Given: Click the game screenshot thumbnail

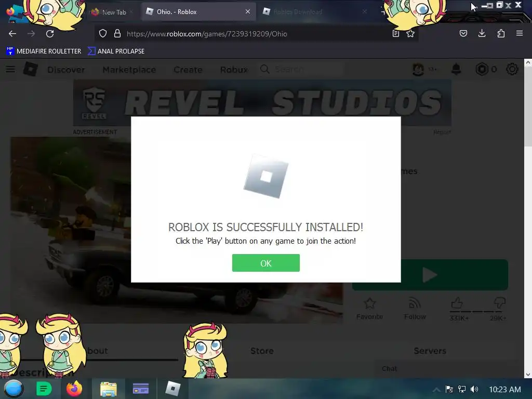Looking at the screenshot, I should pyautogui.click(x=177, y=230).
